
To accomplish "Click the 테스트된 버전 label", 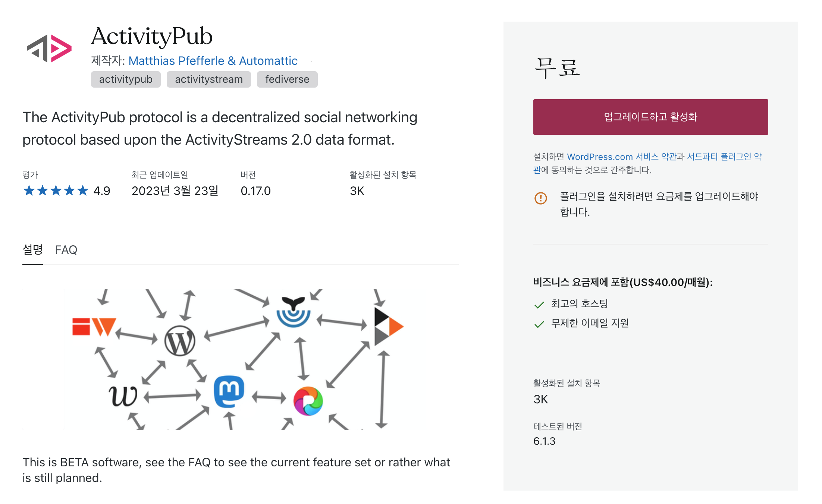I will (x=558, y=426).
